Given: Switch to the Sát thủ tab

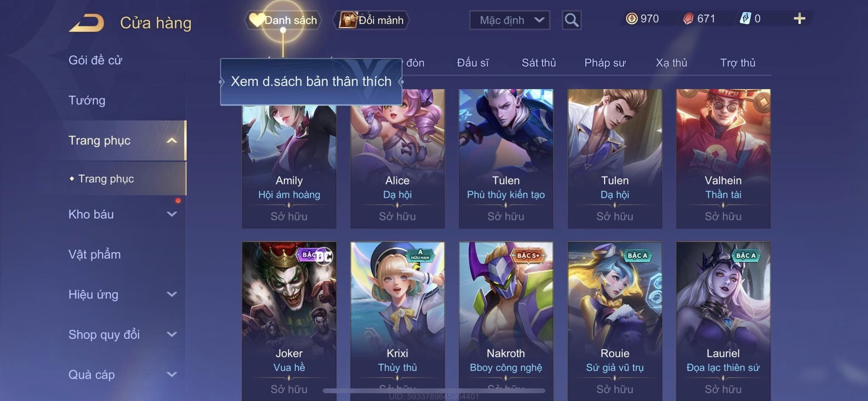Looking at the screenshot, I should pyautogui.click(x=539, y=63).
